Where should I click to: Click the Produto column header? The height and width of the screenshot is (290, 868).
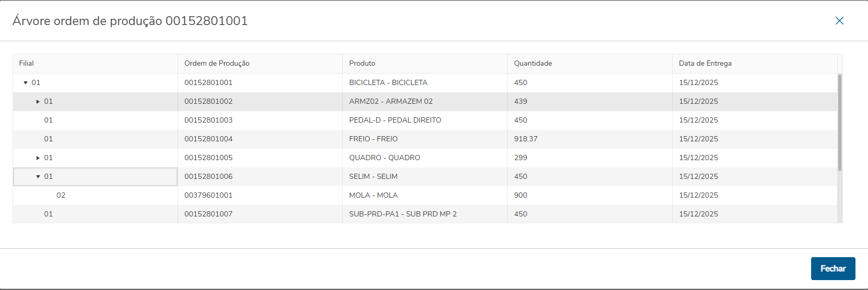click(x=362, y=63)
